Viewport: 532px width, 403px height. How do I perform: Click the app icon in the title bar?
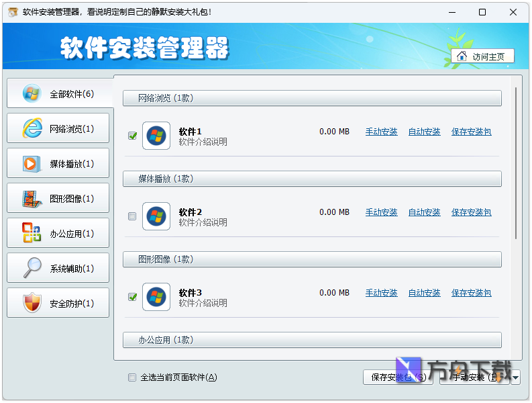pyautogui.click(x=13, y=12)
